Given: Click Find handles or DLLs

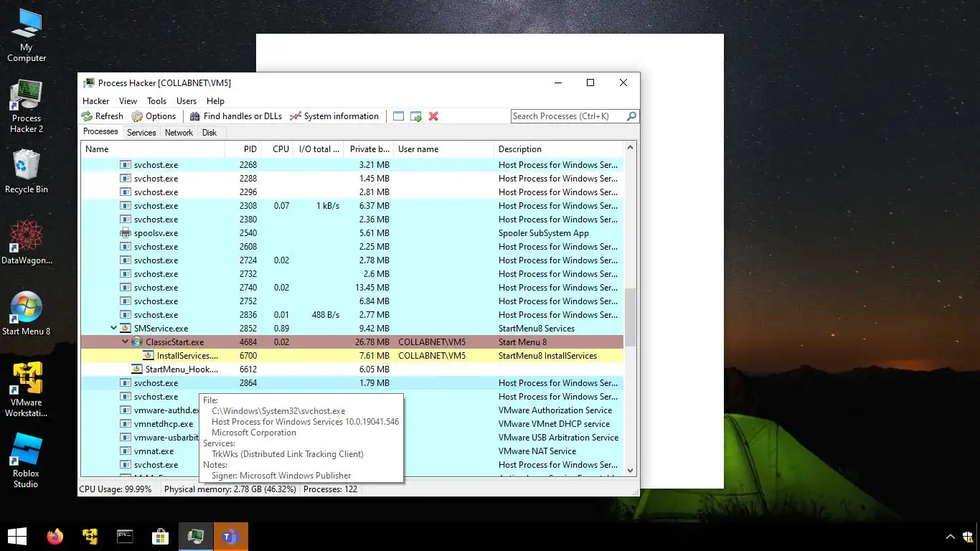Looking at the screenshot, I should 235,116.
